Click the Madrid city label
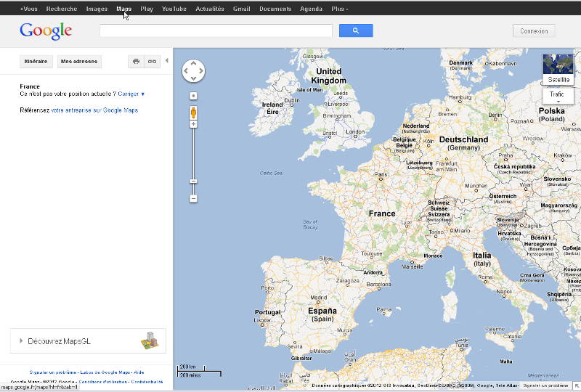 pos(319,297)
